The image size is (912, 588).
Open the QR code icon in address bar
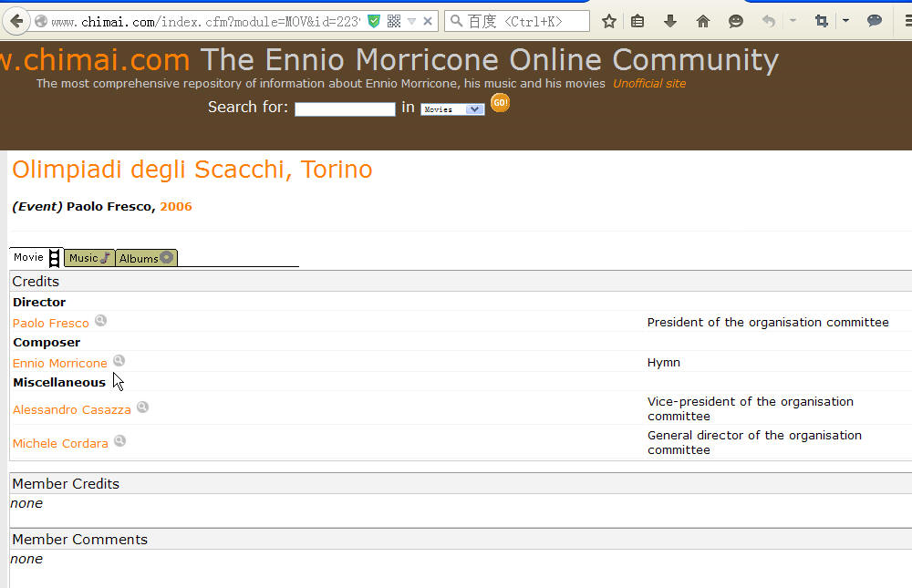point(394,22)
